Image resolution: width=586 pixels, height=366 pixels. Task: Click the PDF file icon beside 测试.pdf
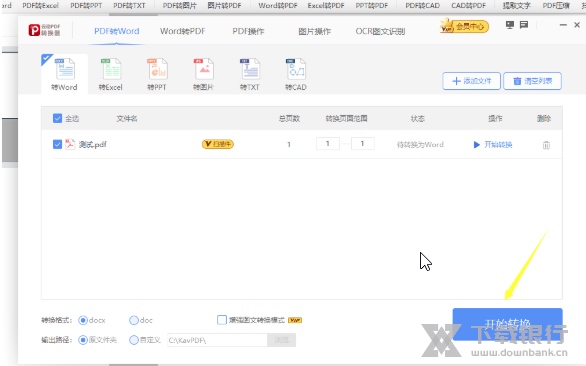(x=70, y=144)
